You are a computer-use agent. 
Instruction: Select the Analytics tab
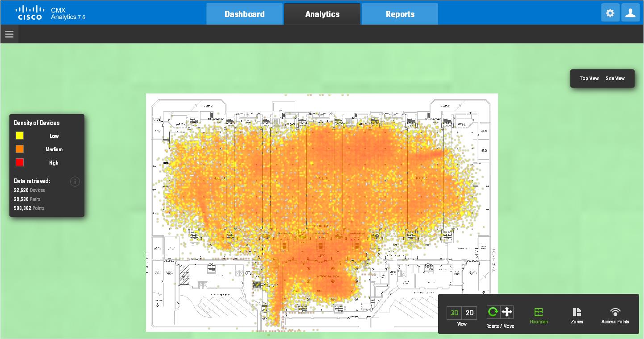click(x=322, y=14)
